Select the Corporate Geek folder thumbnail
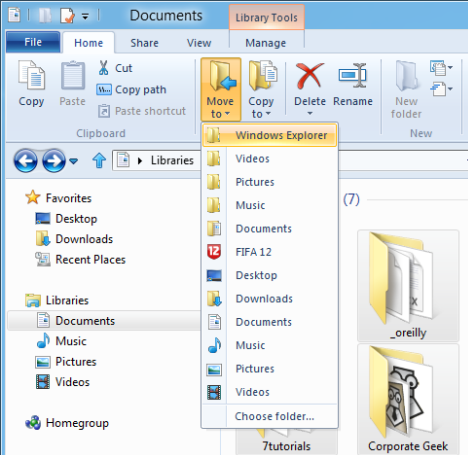 [408, 399]
